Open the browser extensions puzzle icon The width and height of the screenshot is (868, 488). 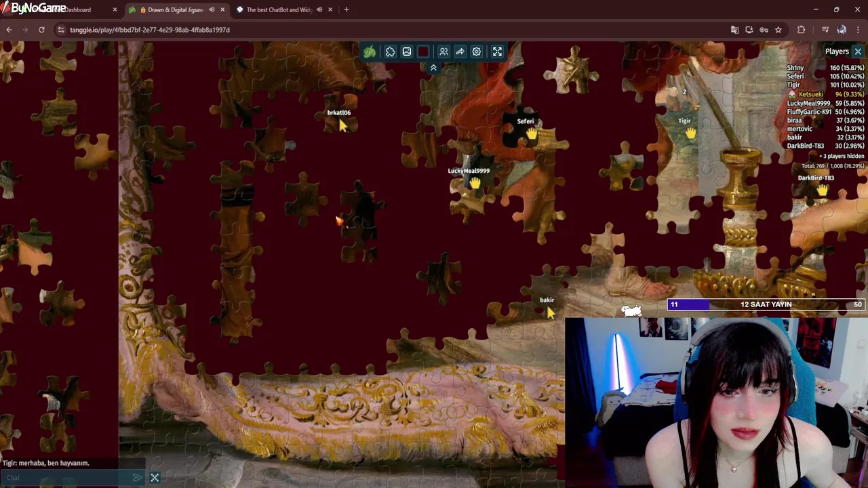(801, 30)
